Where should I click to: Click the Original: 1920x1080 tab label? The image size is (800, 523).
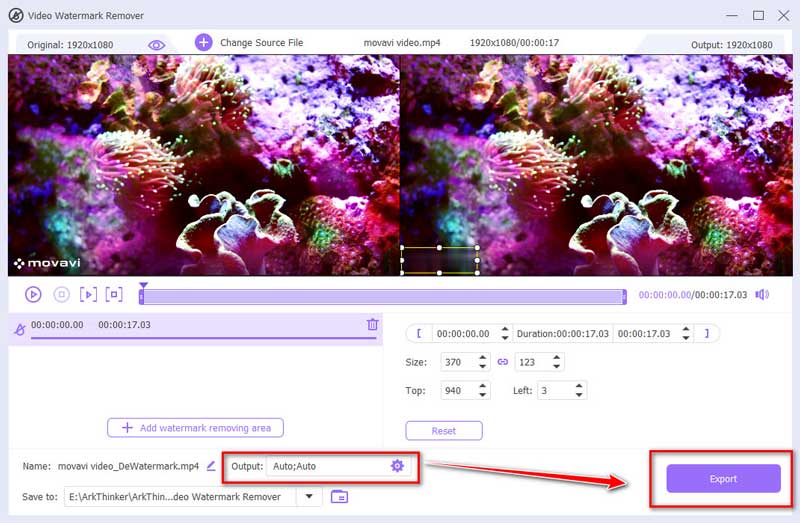[x=70, y=45]
